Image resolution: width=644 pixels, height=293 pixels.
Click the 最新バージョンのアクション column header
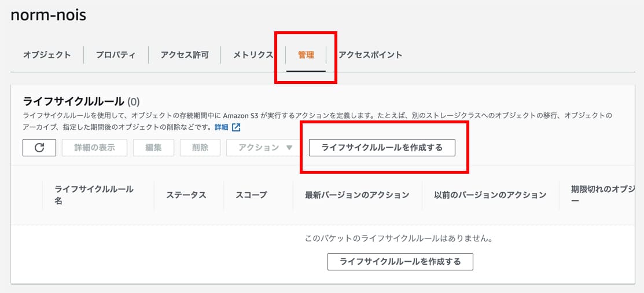click(x=357, y=195)
